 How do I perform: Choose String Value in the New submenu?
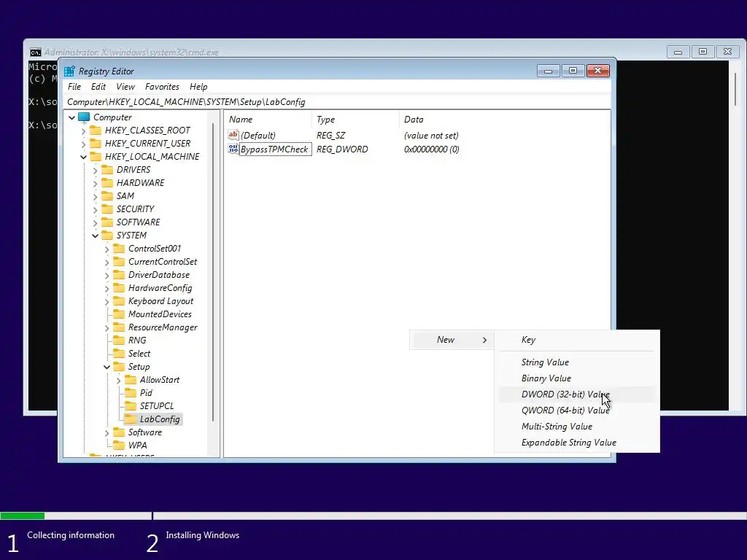577,362
